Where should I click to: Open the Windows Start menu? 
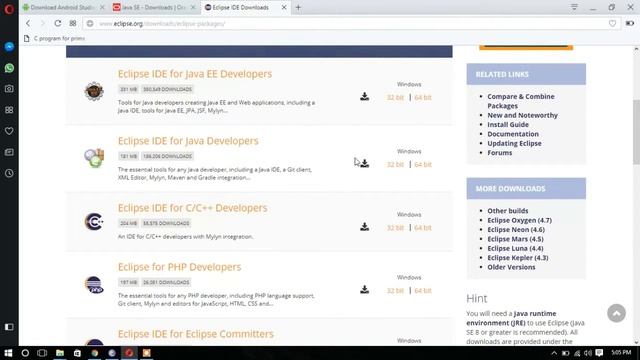8,353
